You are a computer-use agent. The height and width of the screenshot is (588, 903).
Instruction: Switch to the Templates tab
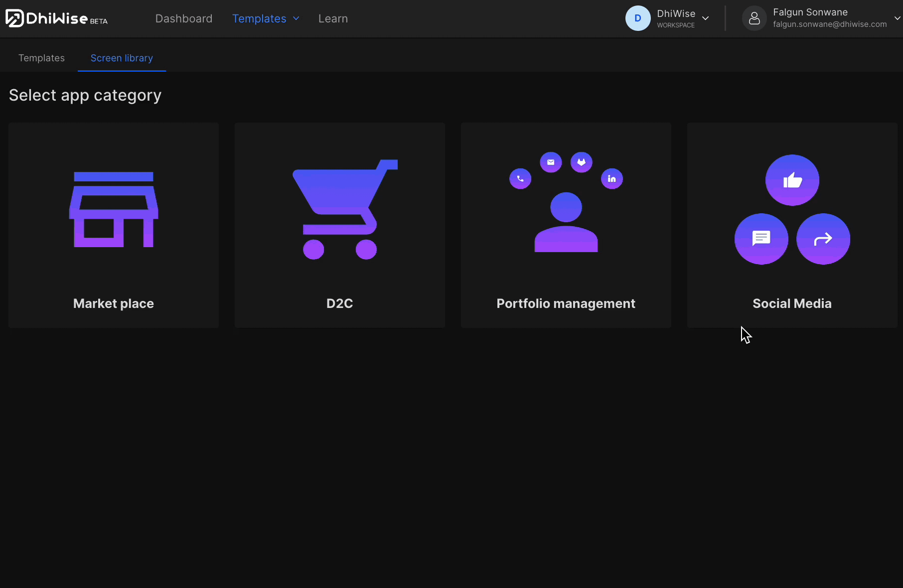pyautogui.click(x=41, y=58)
